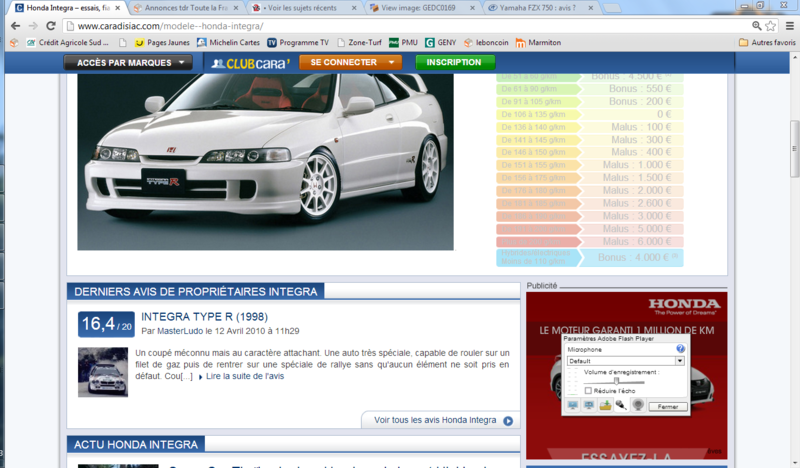
Task: Open the rally car review thumbnail
Action: click(103, 373)
